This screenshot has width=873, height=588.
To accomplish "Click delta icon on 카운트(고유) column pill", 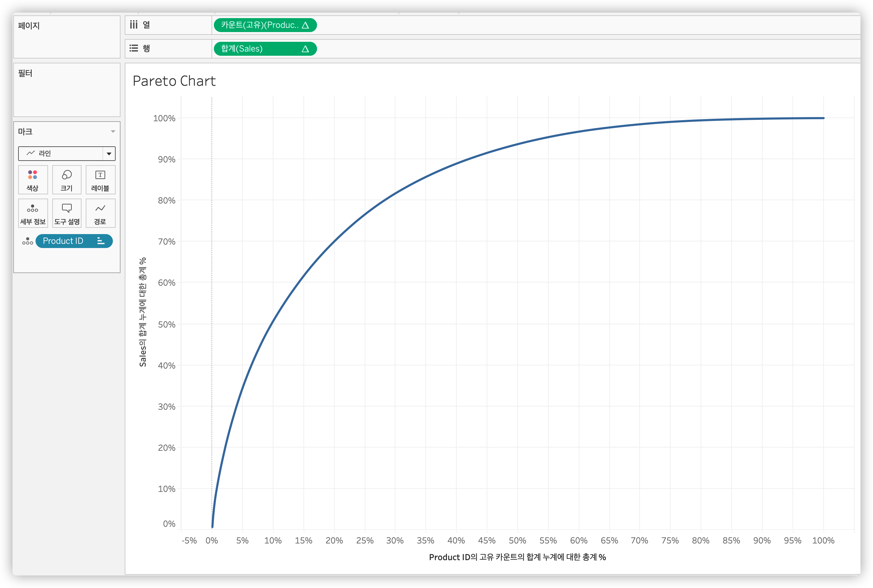I will pyautogui.click(x=305, y=25).
